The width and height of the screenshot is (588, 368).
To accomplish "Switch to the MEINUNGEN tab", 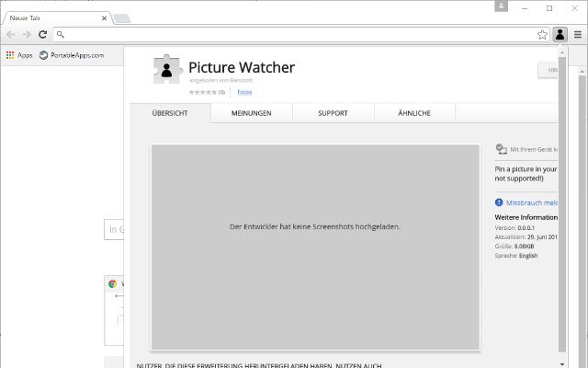I will pyautogui.click(x=251, y=113).
